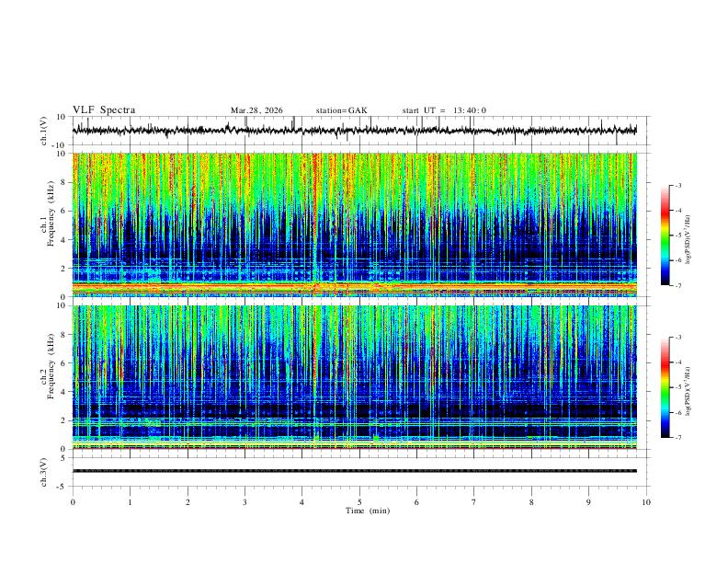Click time axis tick label "7"
This screenshot has width=728, height=563.
(474, 502)
